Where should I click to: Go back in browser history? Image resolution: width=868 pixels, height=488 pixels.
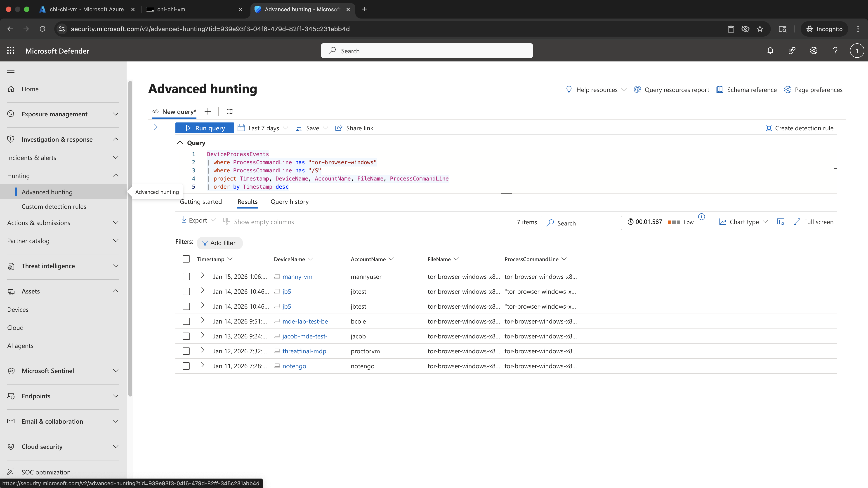[x=10, y=29]
